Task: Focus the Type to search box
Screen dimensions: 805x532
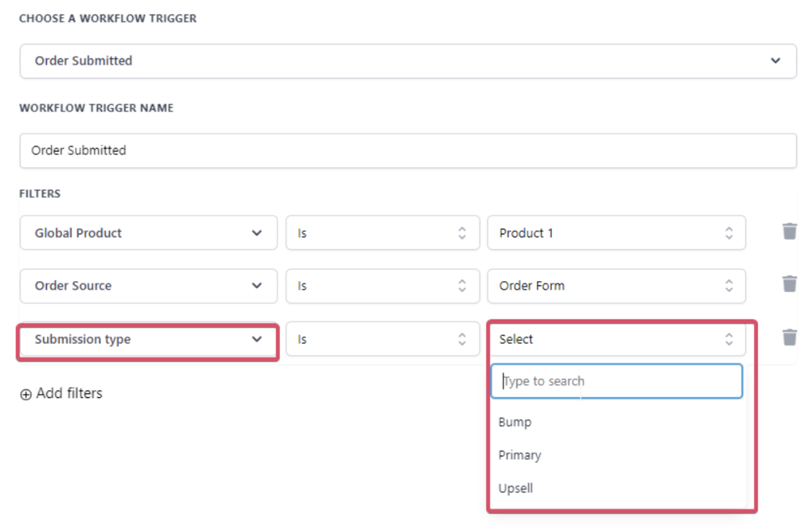Action: pos(616,381)
